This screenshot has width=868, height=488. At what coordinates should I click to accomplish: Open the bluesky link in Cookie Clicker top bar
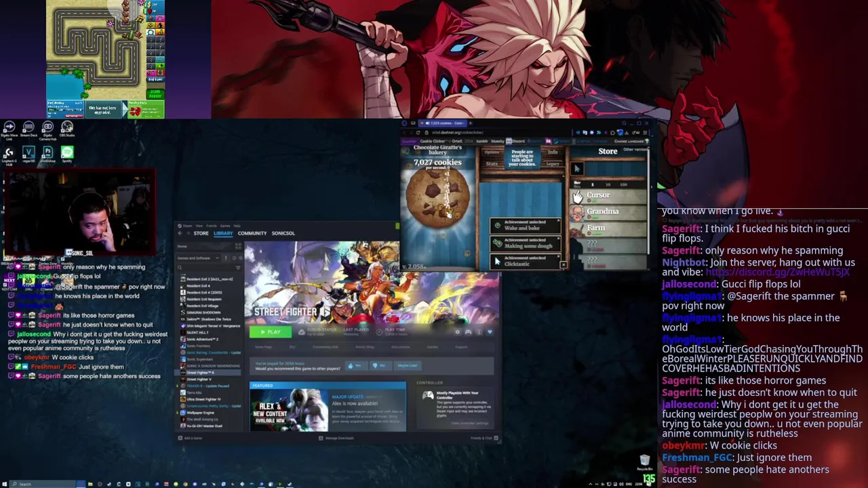(x=498, y=141)
